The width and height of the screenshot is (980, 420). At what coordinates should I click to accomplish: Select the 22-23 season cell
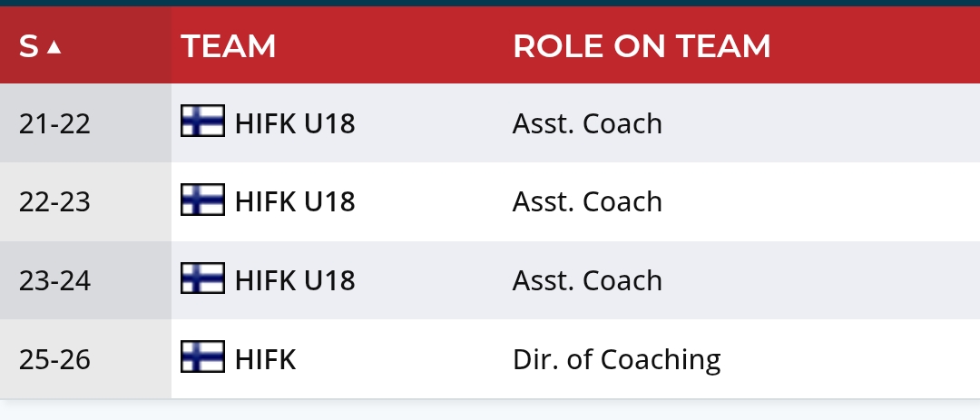pos(55,201)
